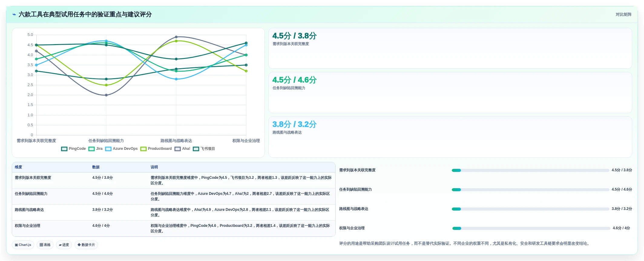The width and height of the screenshot is (644, 261).
Task: Open the 4.5分 / 4.6分 data card
Action: pos(450,92)
